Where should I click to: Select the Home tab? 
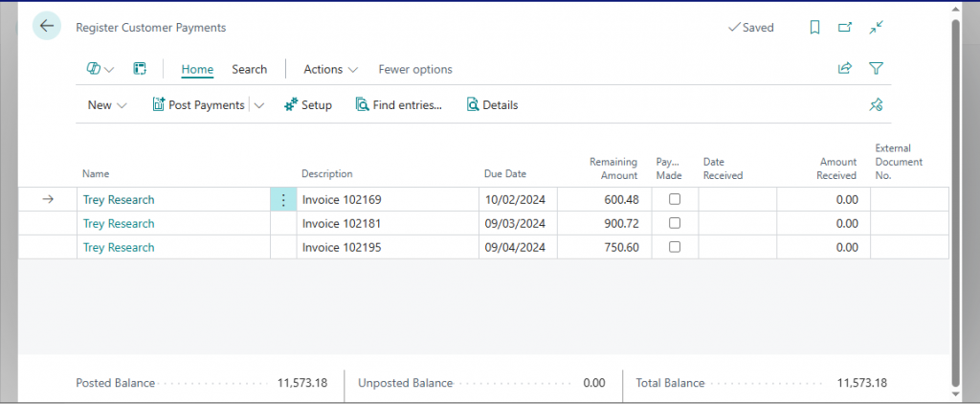[x=197, y=69]
